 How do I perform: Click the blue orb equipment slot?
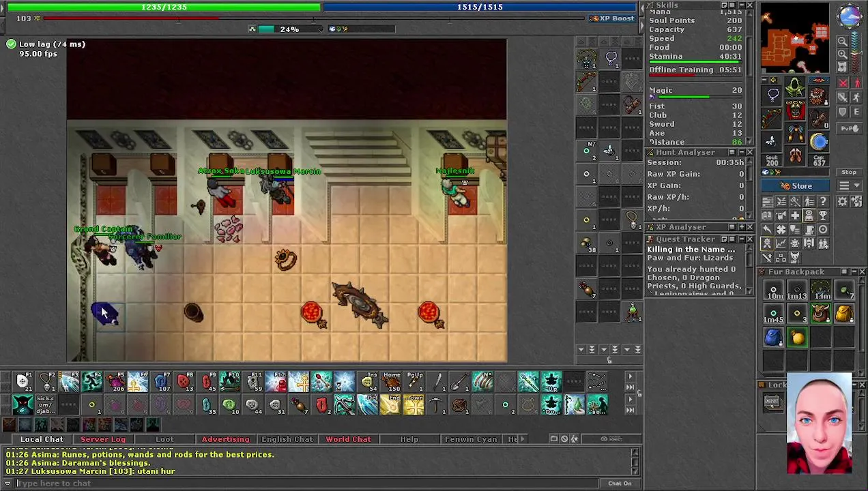[x=818, y=142]
